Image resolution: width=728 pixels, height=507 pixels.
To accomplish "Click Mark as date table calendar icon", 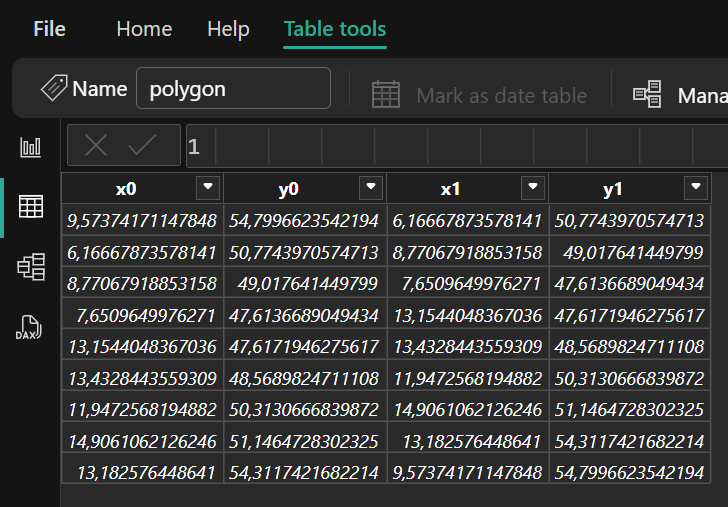I will click(x=386, y=94).
